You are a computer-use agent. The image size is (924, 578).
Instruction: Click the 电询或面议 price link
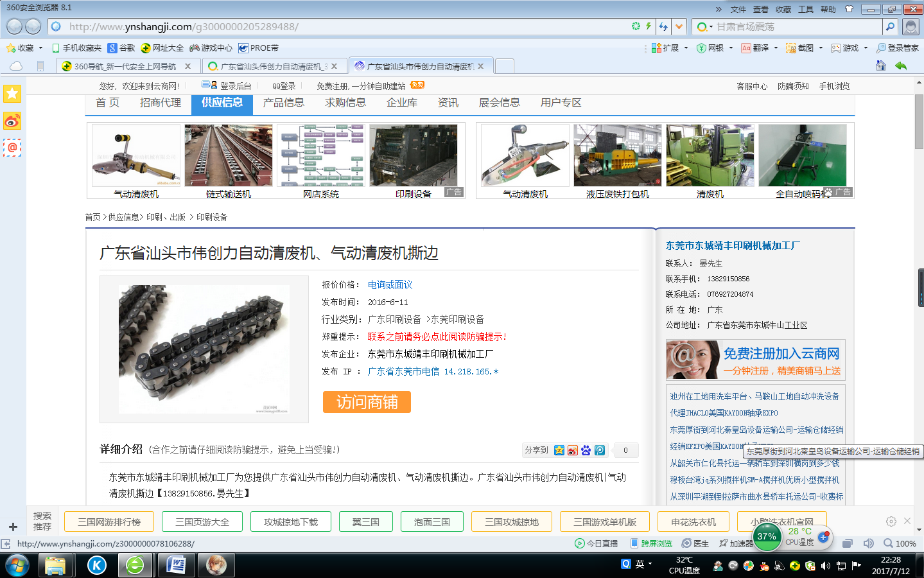click(390, 285)
